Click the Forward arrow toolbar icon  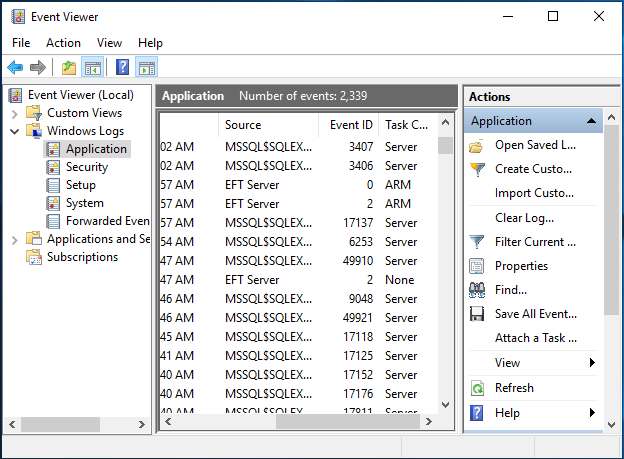click(x=38, y=68)
